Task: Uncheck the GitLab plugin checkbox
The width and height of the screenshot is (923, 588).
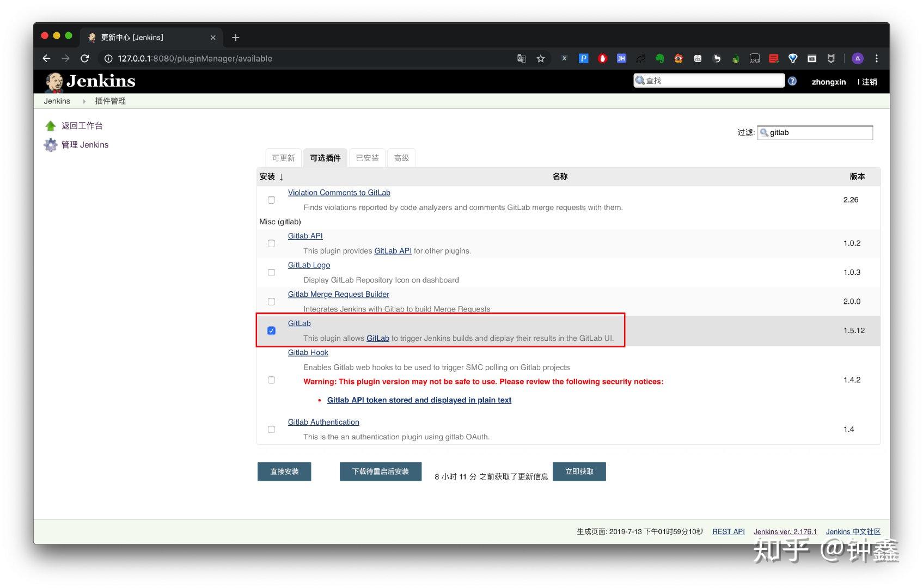Action: point(271,330)
